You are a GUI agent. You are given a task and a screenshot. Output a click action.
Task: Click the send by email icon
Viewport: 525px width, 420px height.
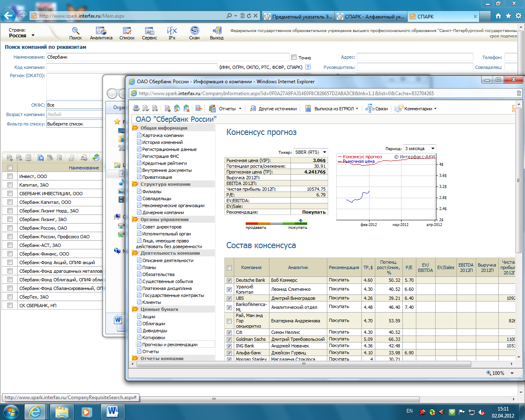[x=71, y=157]
